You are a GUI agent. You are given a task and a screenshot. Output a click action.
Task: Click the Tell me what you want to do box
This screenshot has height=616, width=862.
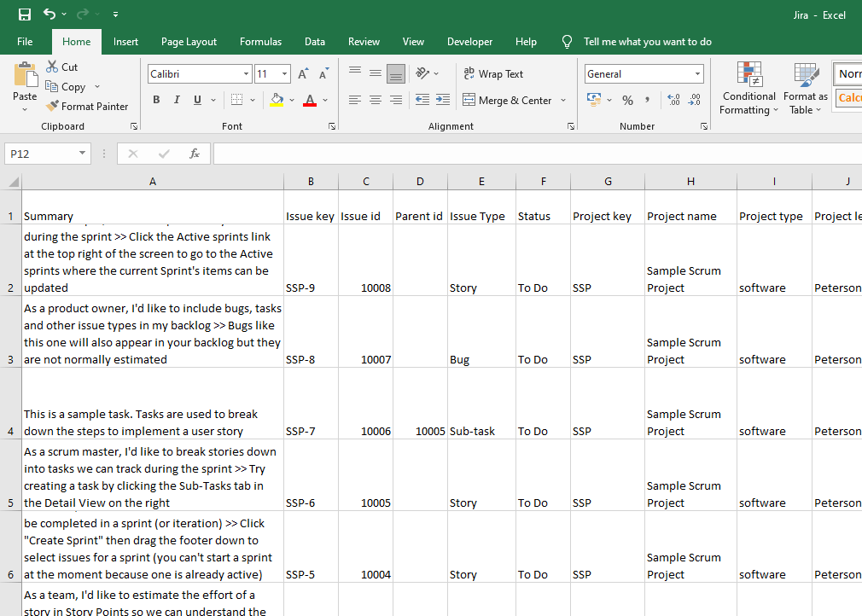click(x=647, y=42)
